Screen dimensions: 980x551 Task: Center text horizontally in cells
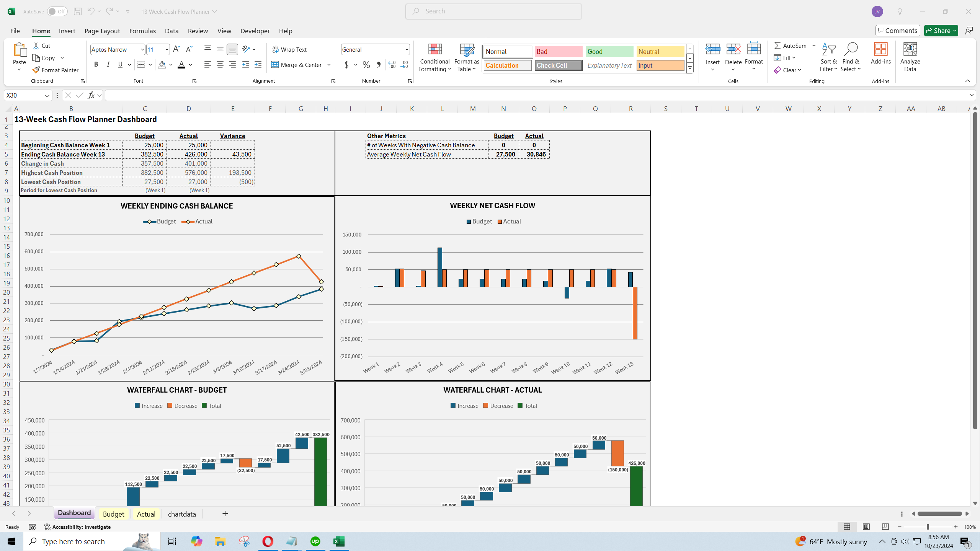coord(220,65)
